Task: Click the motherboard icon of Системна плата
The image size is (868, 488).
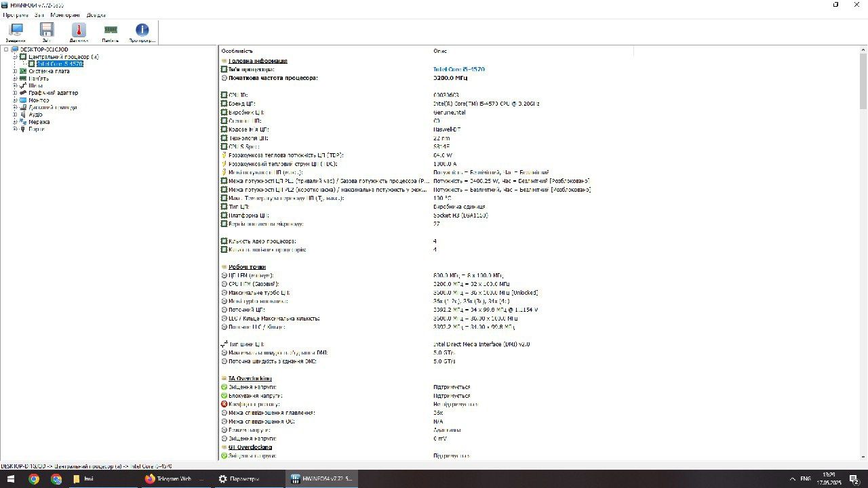Action: coord(23,71)
